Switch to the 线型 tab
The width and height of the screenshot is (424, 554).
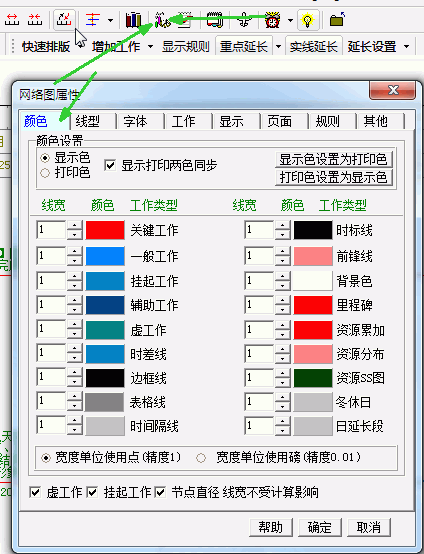(88, 122)
